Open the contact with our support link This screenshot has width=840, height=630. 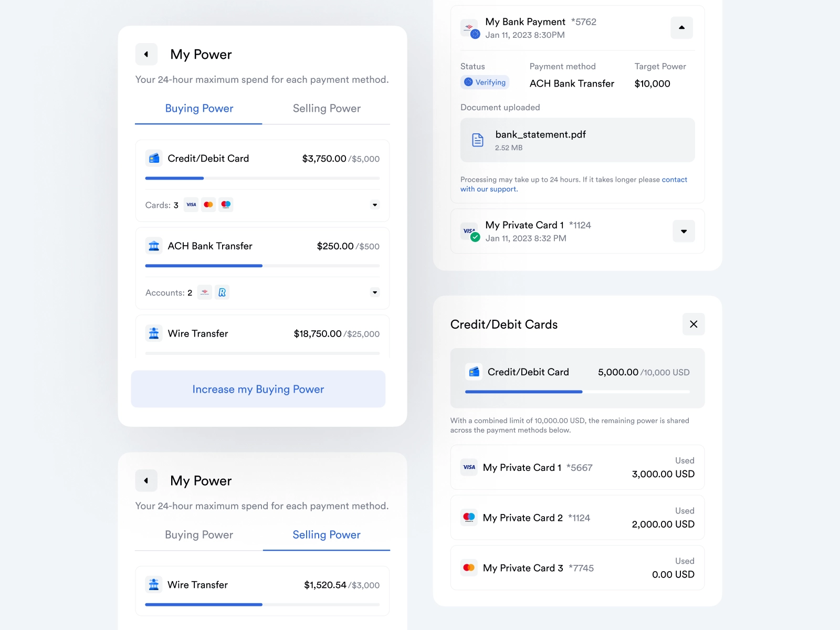[x=574, y=184]
